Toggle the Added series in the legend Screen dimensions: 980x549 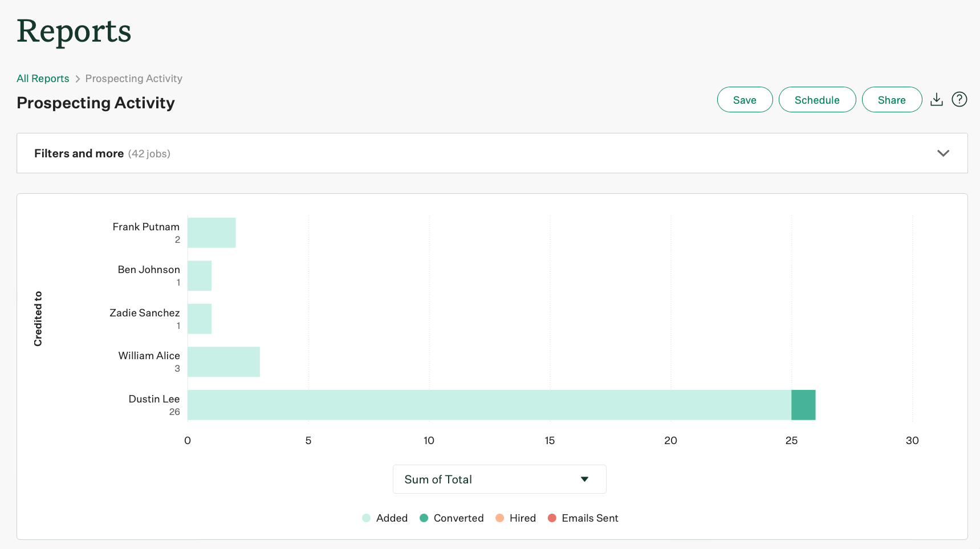click(392, 518)
